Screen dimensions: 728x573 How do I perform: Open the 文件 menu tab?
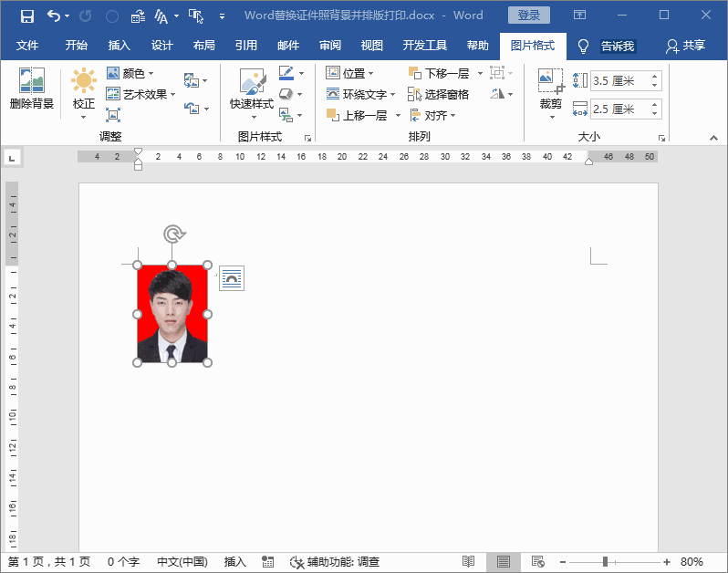coord(27,46)
